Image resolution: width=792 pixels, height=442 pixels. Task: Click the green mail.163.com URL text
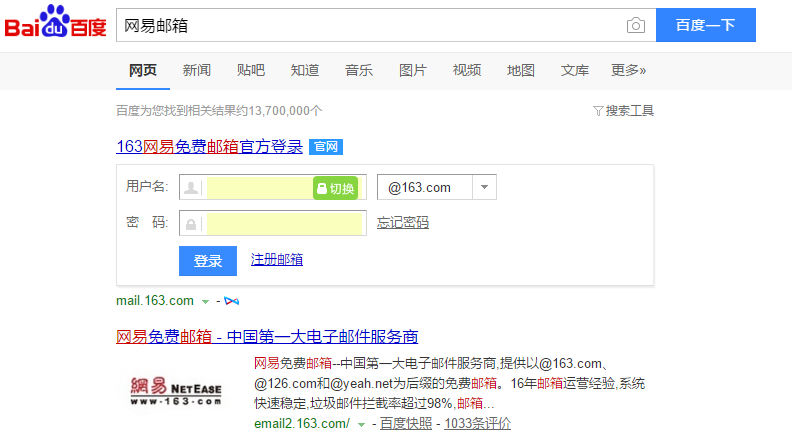click(155, 301)
